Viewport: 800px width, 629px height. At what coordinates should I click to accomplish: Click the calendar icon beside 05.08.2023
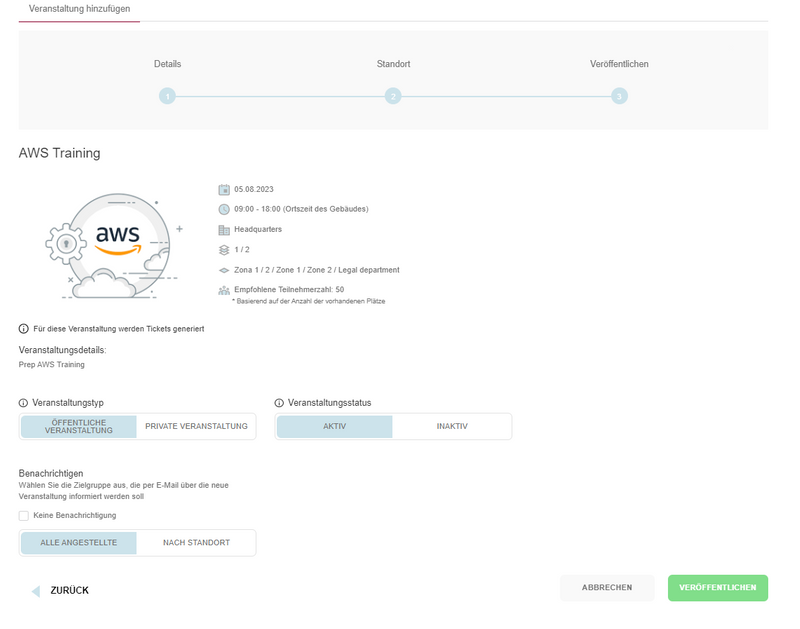pos(224,190)
